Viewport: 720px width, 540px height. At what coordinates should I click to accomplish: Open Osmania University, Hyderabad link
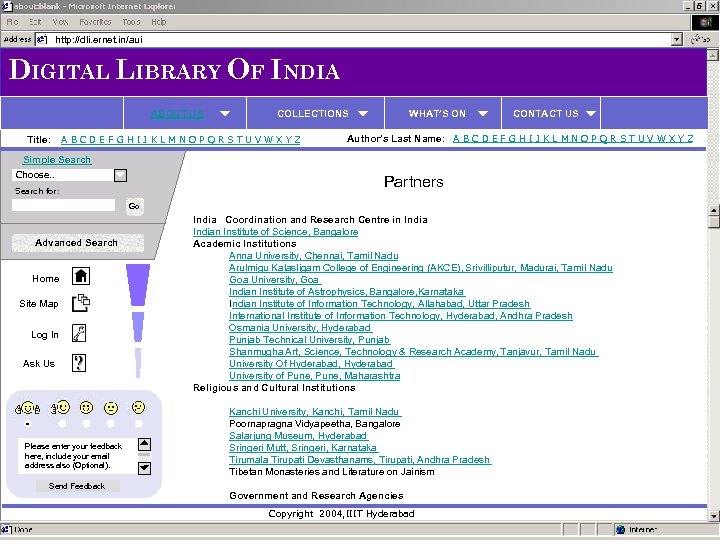(x=300, y=327)
